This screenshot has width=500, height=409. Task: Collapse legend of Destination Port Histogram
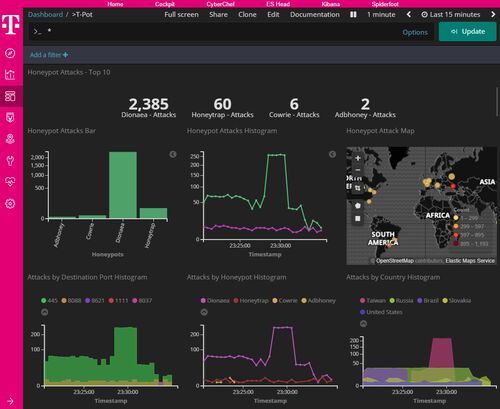tap(44, 312)
